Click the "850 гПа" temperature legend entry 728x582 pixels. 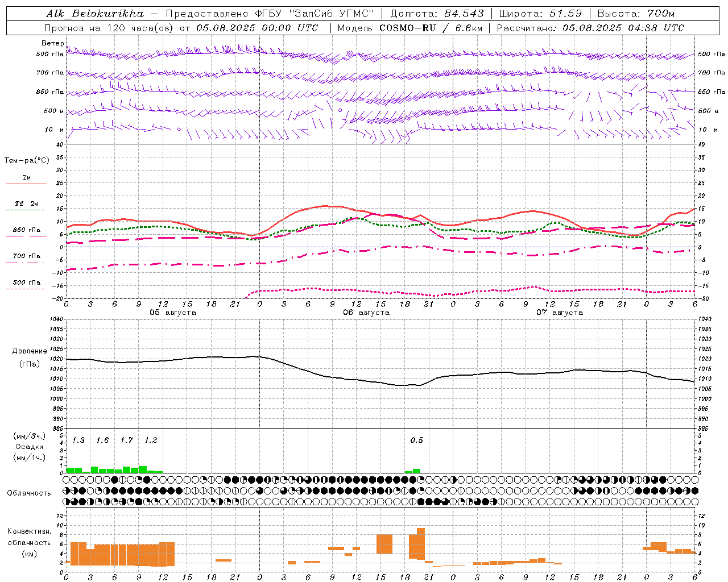pos(26,230)
